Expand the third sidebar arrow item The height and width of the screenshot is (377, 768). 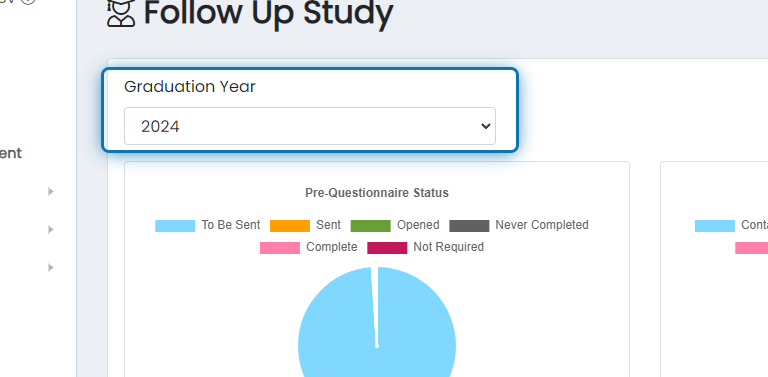point(50,267)
